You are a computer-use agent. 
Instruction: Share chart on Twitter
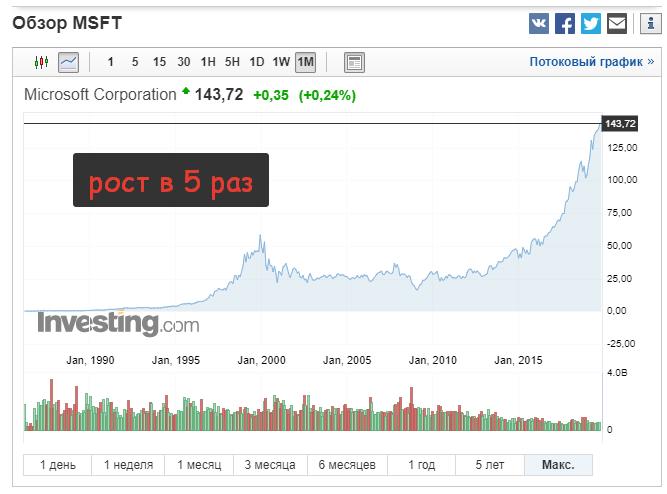591,23
